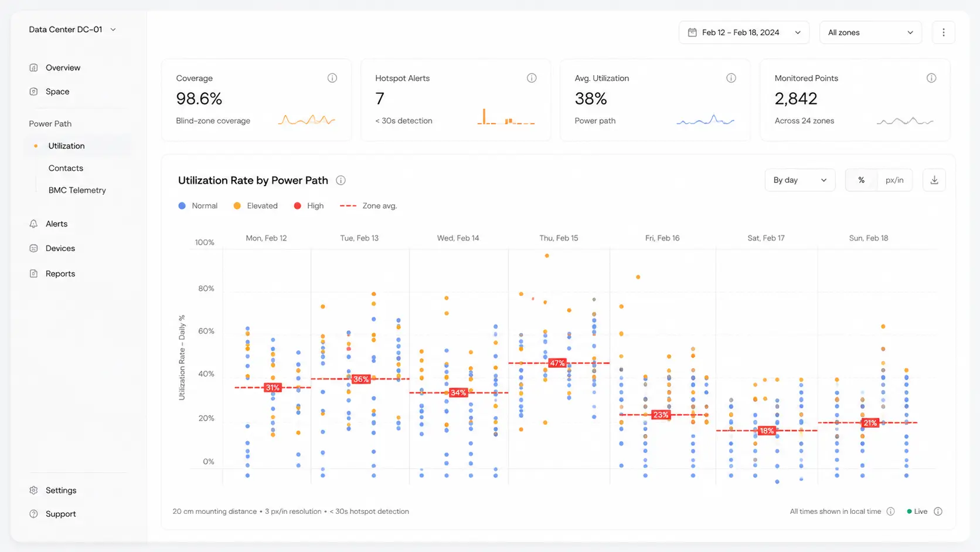Viewport: 980px width, 552px height.
Task: Expand the Data Center DC-01 selector
Action: tap(73, 29)
